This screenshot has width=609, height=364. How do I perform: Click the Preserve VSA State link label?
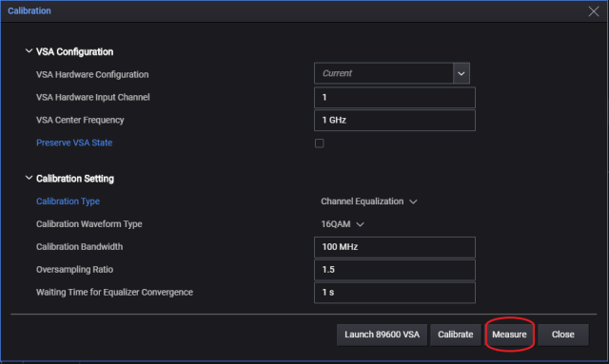point(74,143)
